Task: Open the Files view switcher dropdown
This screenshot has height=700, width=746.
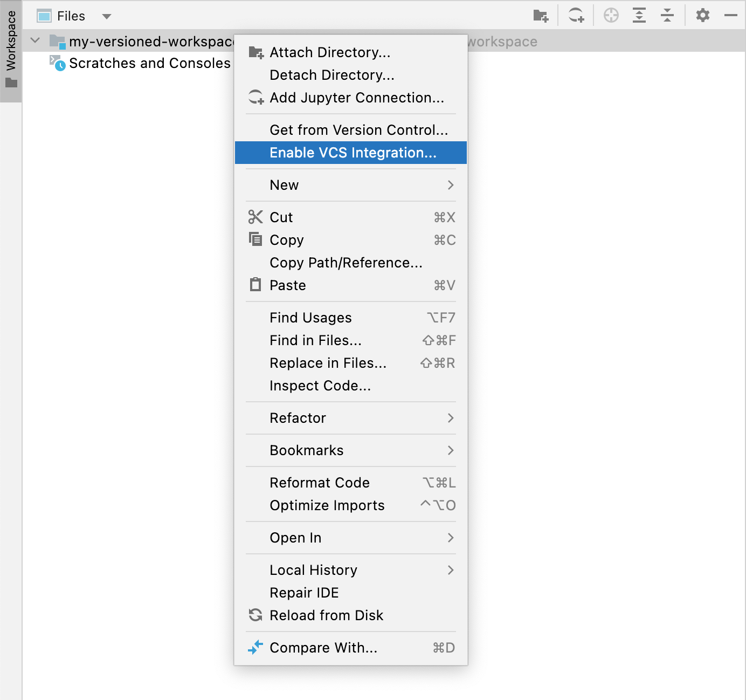Action: click(x=106, y=16)
